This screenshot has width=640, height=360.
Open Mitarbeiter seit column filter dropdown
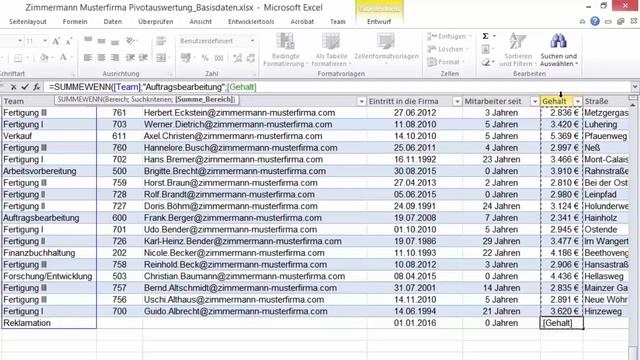click(534, 101)
